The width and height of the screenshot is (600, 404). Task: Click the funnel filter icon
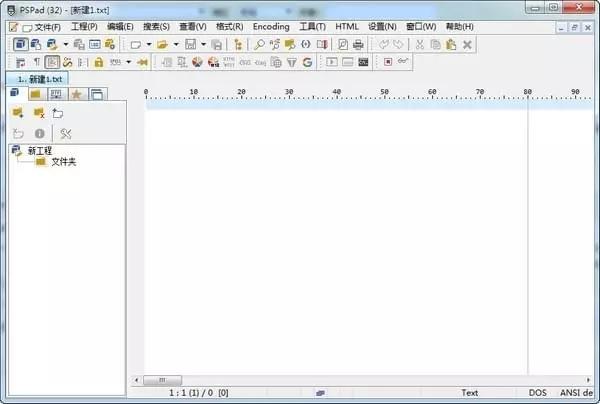coord(292,62)
